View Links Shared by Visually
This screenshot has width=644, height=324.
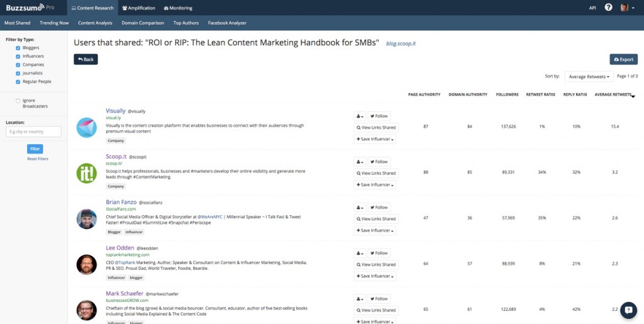376,128
